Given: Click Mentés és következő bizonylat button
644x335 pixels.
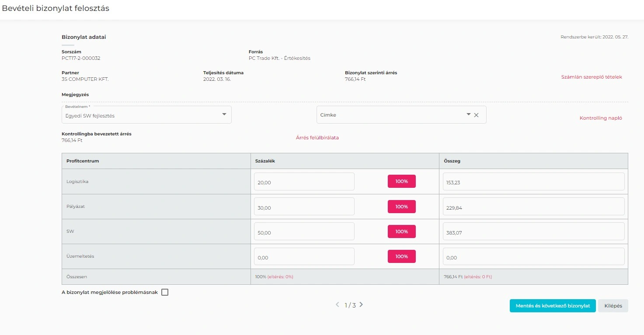Looking at the screenshot, I should point(553,306).
